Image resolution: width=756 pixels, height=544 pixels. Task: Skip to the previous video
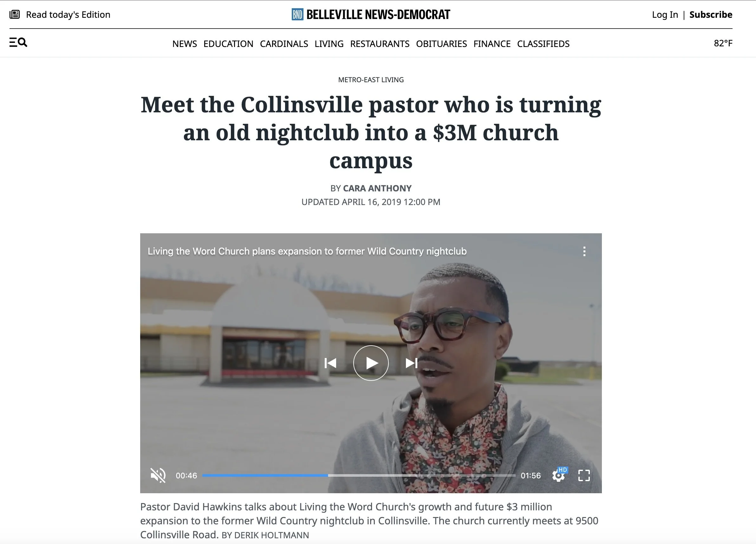330,363
